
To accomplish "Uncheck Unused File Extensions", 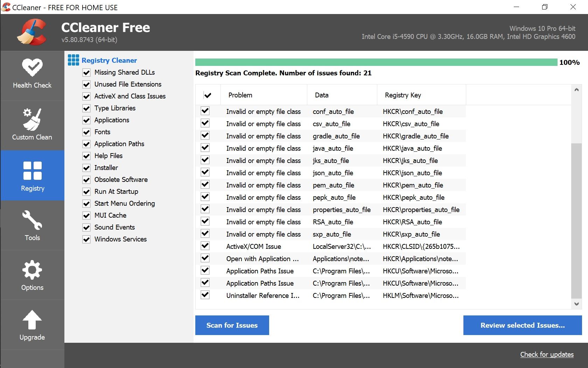I will (86, 84).
